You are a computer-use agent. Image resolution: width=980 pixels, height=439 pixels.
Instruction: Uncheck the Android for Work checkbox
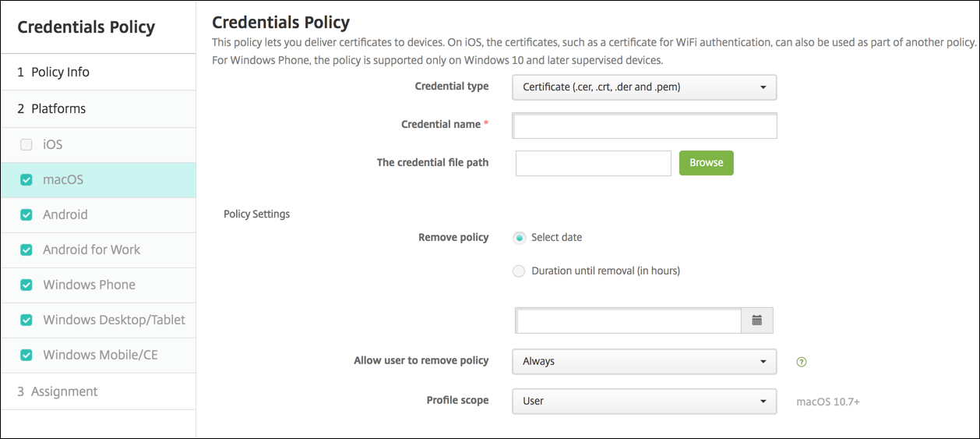coord(26,250)
